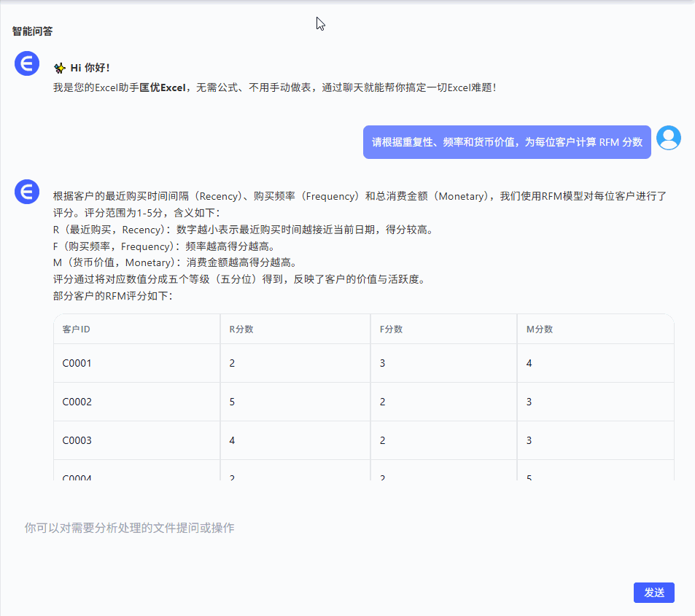
Task: Click the assistant avatar beside the RFM answer
Action: [x=27, y=192]
